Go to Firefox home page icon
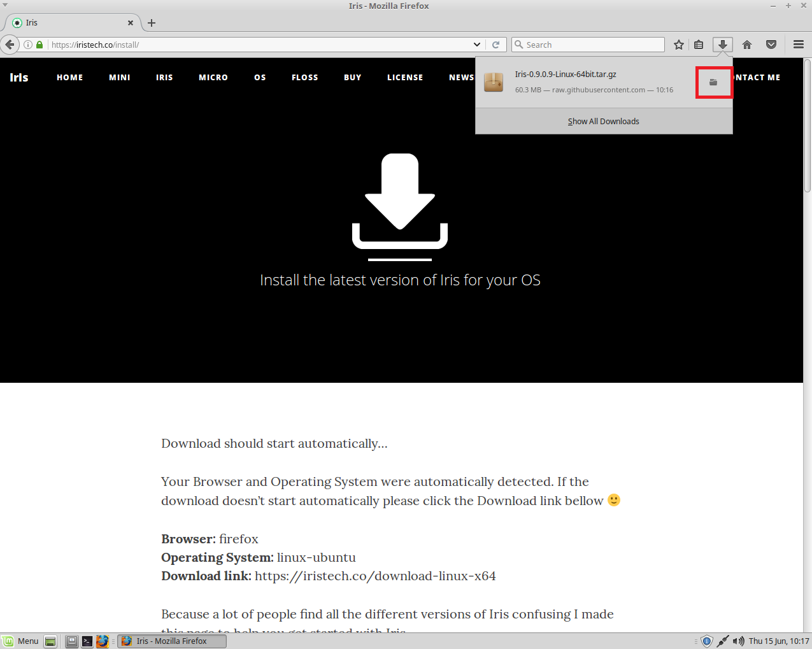812x649 pixels. click(747, 45)
